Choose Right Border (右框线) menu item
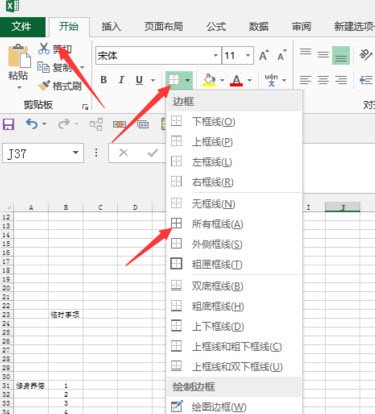 point(234,182)
